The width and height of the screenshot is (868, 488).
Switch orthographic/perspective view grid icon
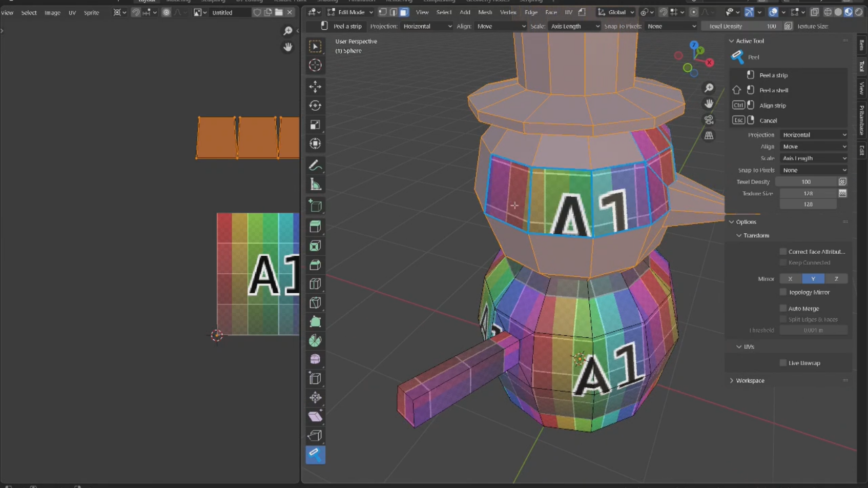coord(709,136)
